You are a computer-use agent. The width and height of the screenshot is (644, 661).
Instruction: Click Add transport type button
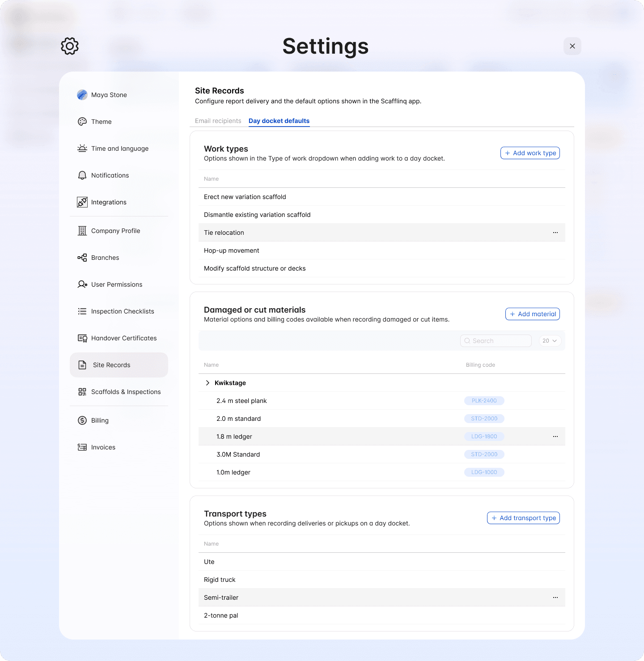click(523, 518)
